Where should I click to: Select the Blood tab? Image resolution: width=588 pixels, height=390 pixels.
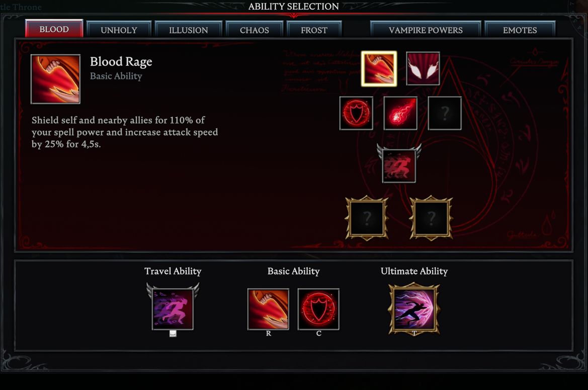(54, 29)
